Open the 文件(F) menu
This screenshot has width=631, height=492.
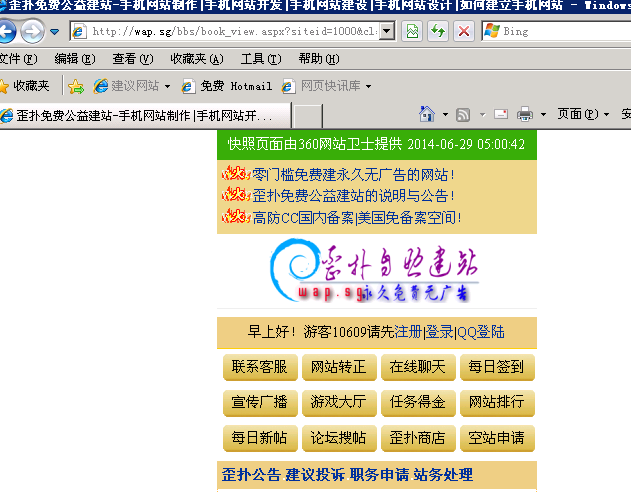pyautogui.click(x=18, y=59)
